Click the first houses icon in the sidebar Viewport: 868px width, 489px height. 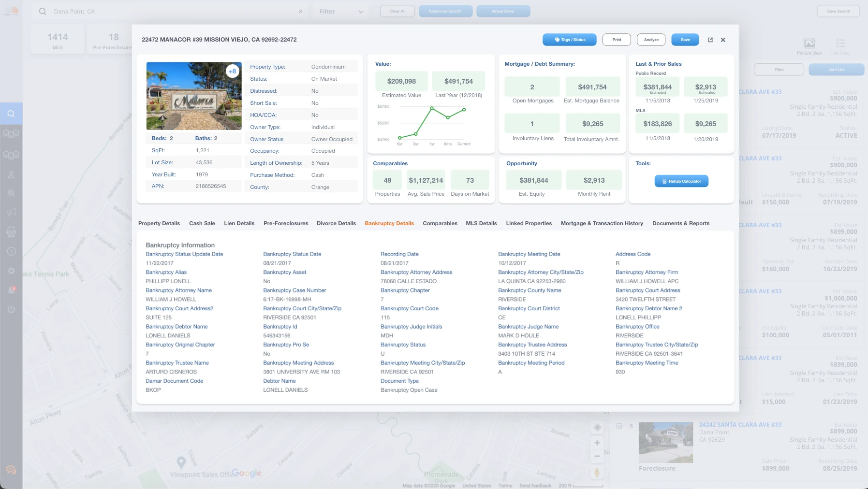click(x=11, y=133)
